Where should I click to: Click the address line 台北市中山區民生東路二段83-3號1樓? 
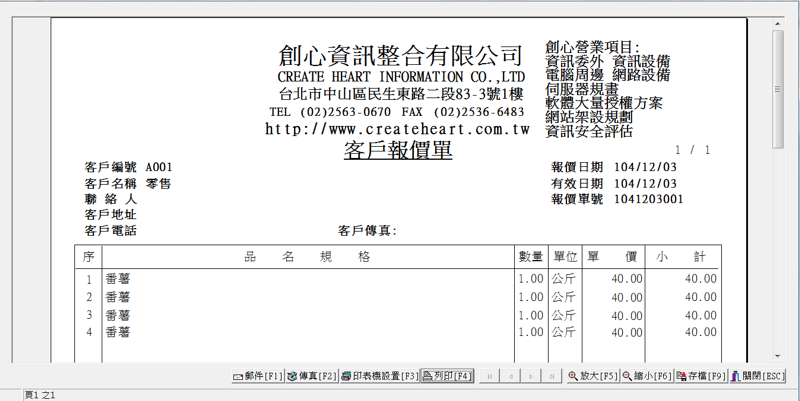(x=401, y=94)
